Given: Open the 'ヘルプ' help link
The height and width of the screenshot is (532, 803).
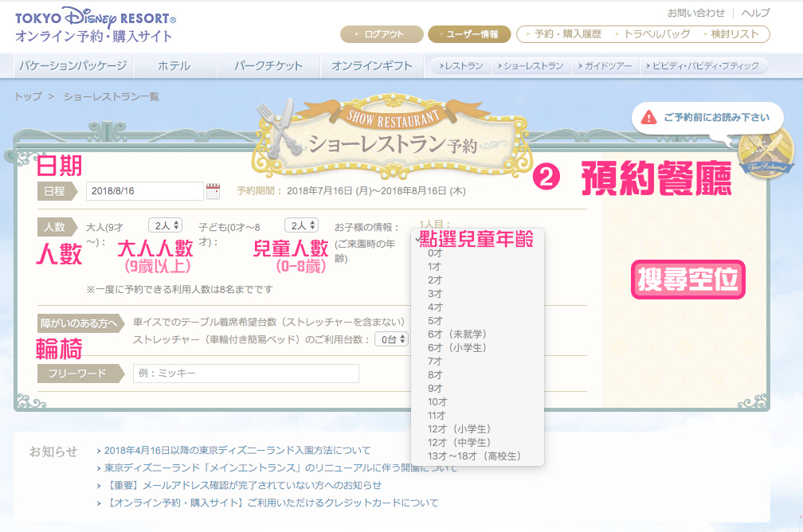Looking at the screenshot, I should pyautogui.click(x=755, y=13).
